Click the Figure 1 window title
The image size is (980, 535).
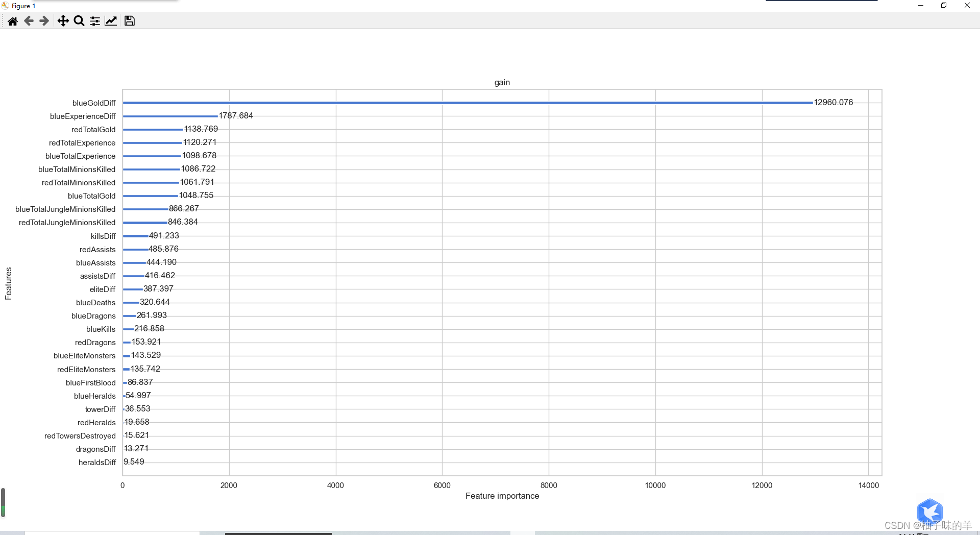[23, 6]
